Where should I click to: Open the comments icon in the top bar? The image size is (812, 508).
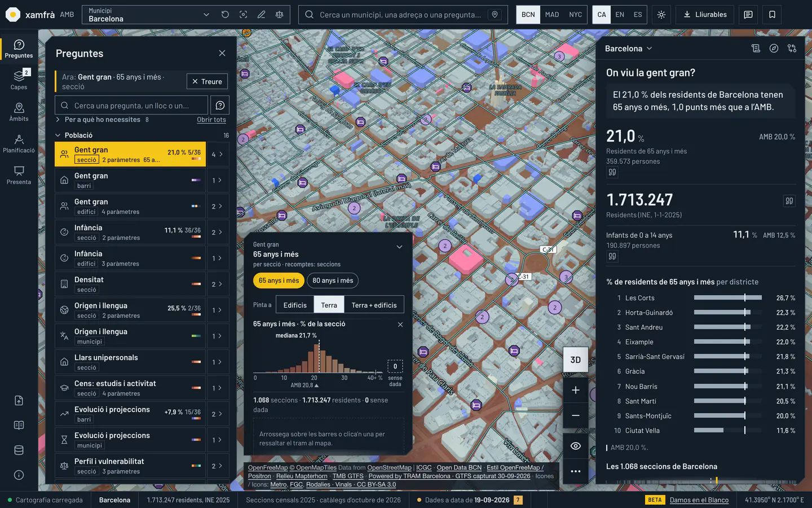[748, 15]
